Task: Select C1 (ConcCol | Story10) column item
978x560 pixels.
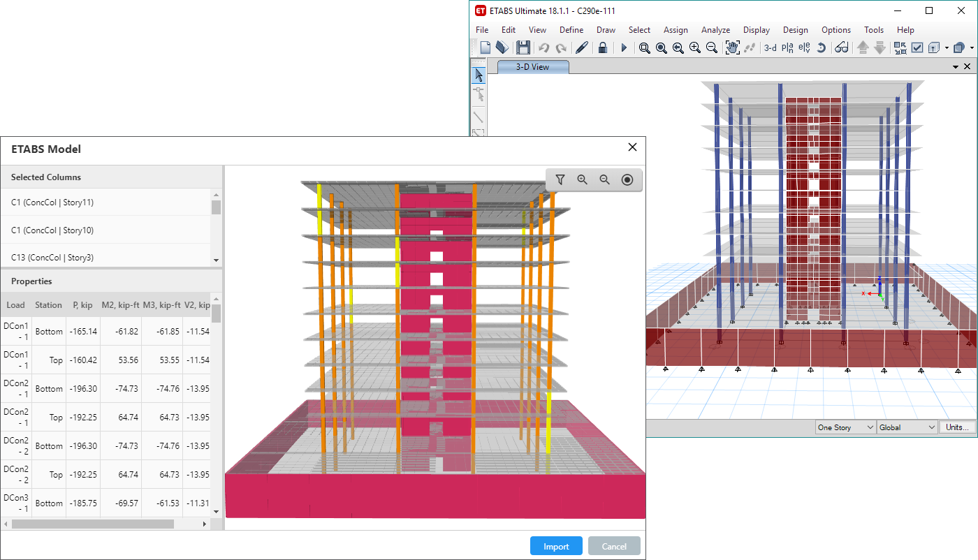Action: pyautogui.click(x=52, y=230)
